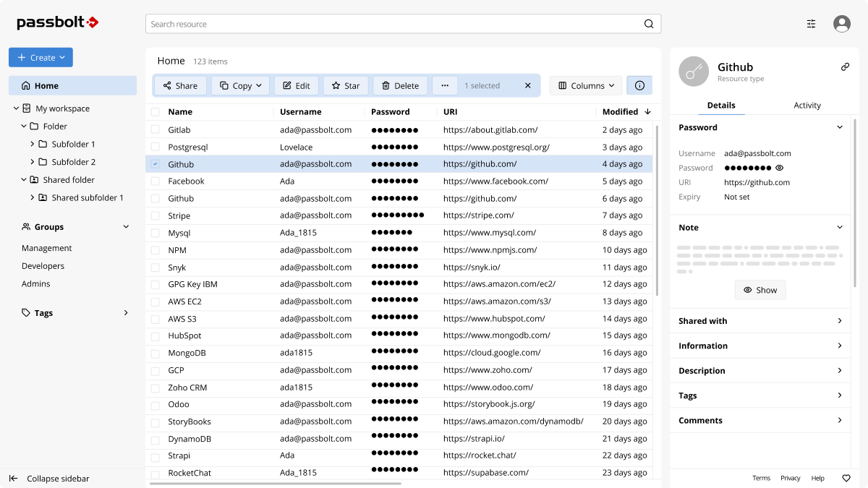Open the Privacy link
The image size is (868, 488).
(x=791, y=478)
